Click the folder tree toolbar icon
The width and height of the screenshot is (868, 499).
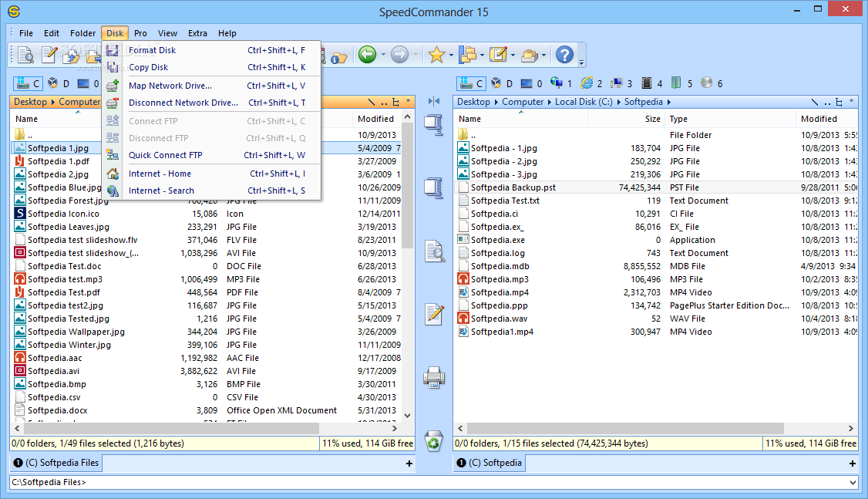468,54
